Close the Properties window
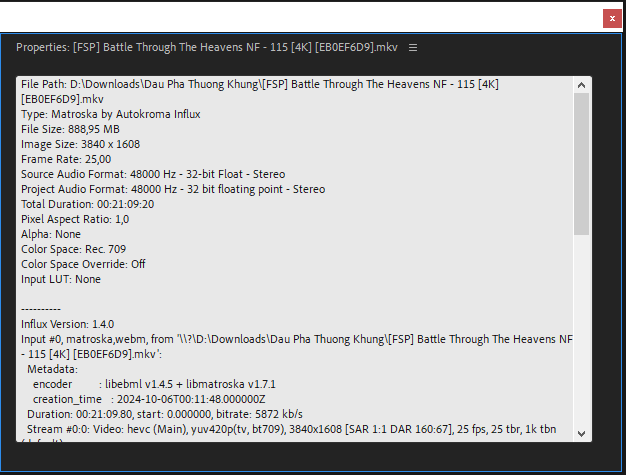Viewport: 626px width, 475px height. 610,18
